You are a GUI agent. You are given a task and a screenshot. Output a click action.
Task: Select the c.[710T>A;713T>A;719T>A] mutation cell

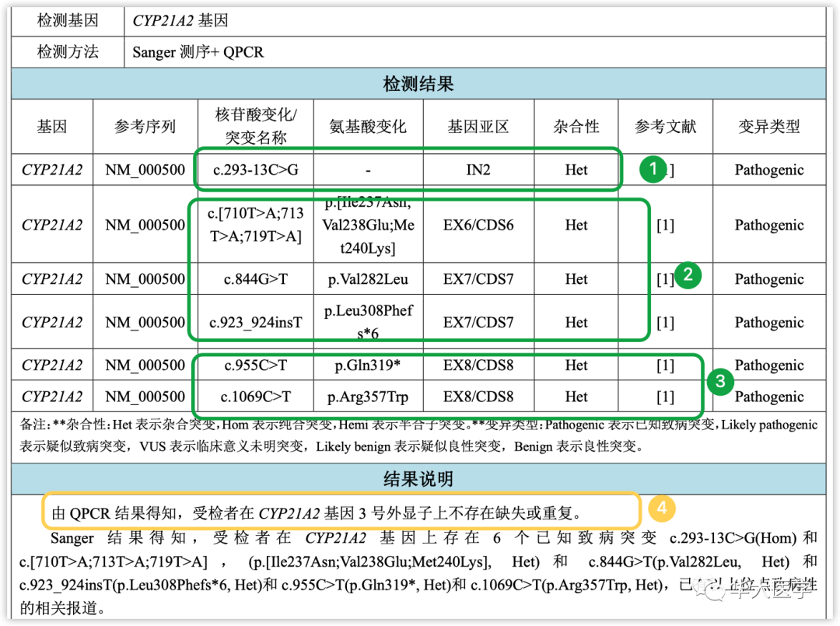tap(256, 225)
